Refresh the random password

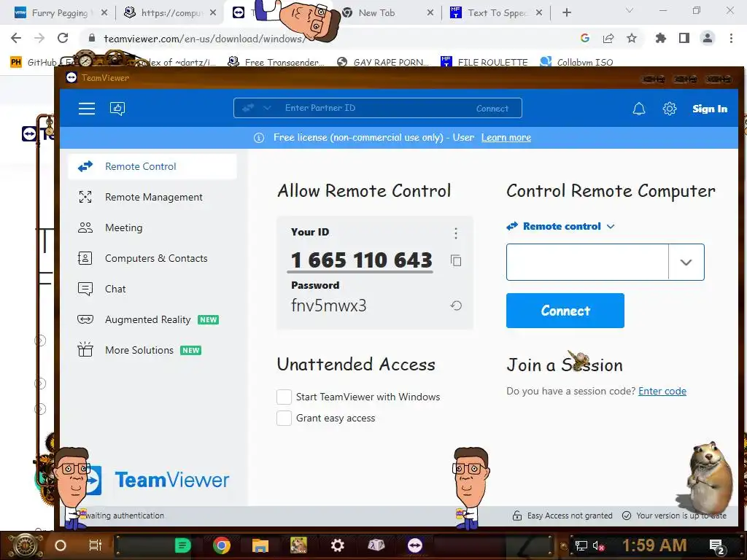456,306
